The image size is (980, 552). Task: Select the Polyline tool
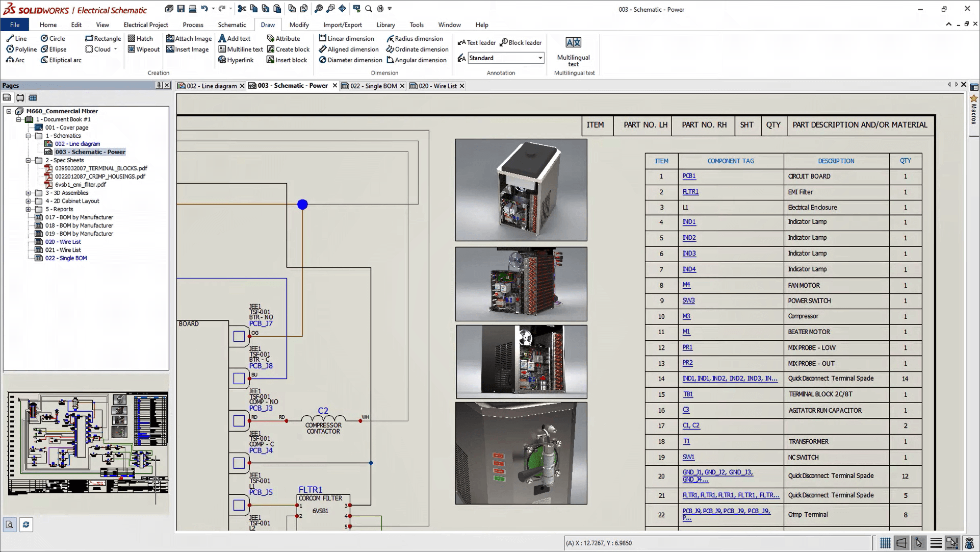(21, 49)
